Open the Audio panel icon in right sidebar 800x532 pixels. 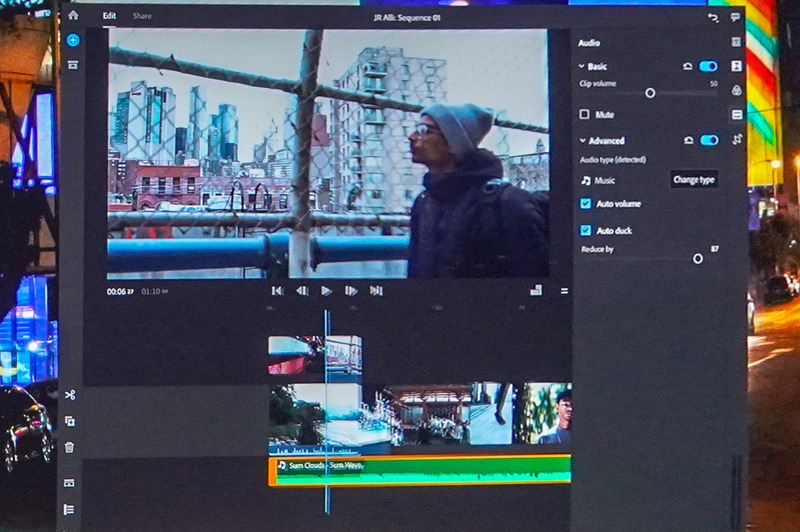[737, 115]
